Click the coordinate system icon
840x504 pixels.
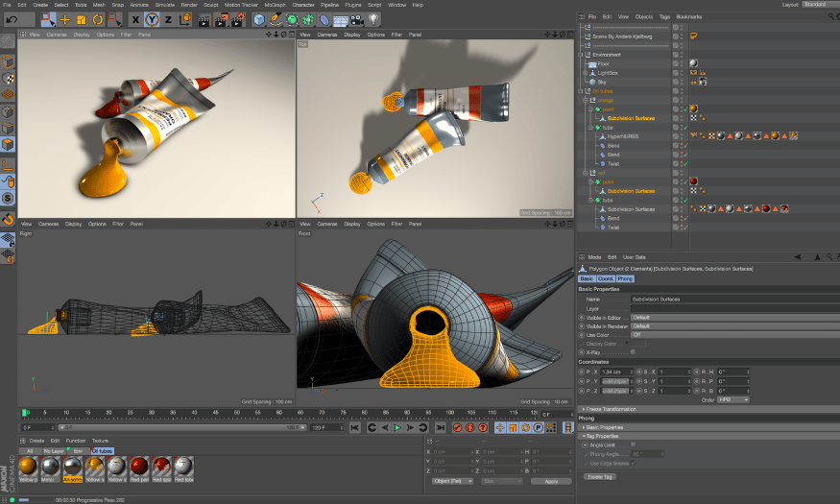pos(185,20)
